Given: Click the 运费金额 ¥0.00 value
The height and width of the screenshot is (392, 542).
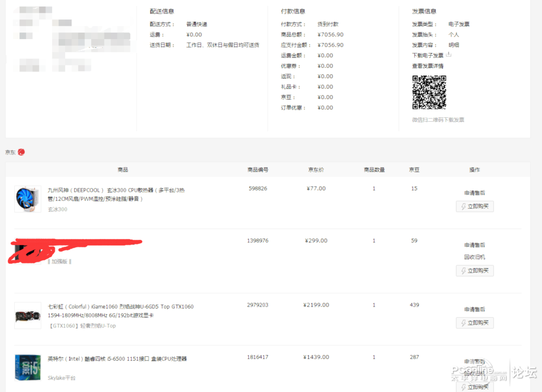Looking at the screenshot, I should click(x=325, y=56).
